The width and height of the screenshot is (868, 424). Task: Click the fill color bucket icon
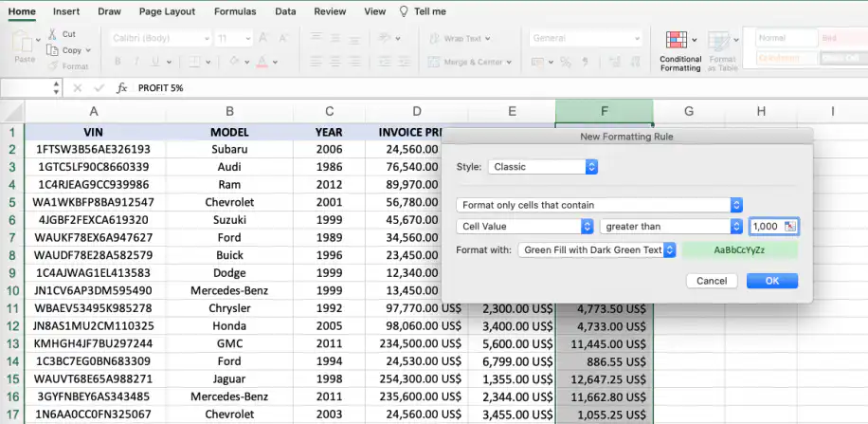click(x=234, y=62)
